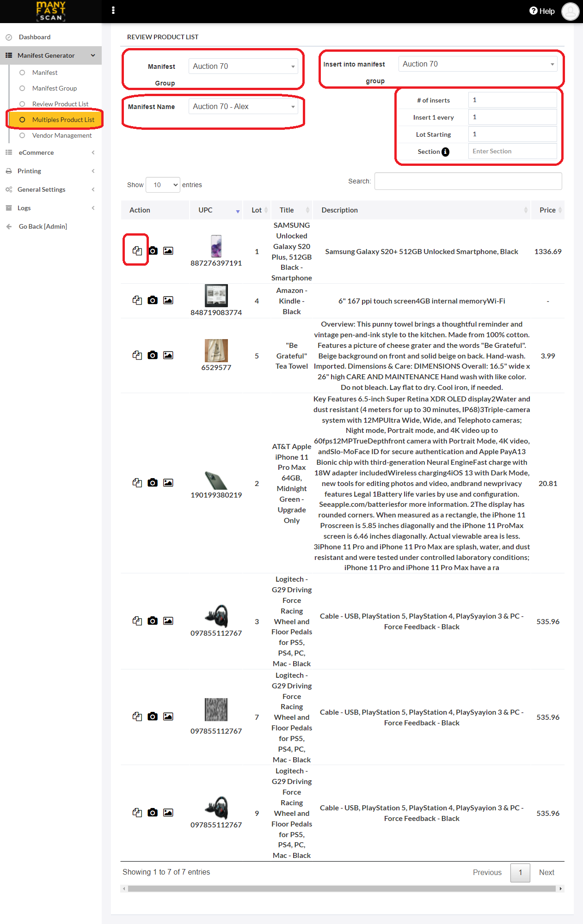Open the three-dot menu in top bar

pos(113,10)
